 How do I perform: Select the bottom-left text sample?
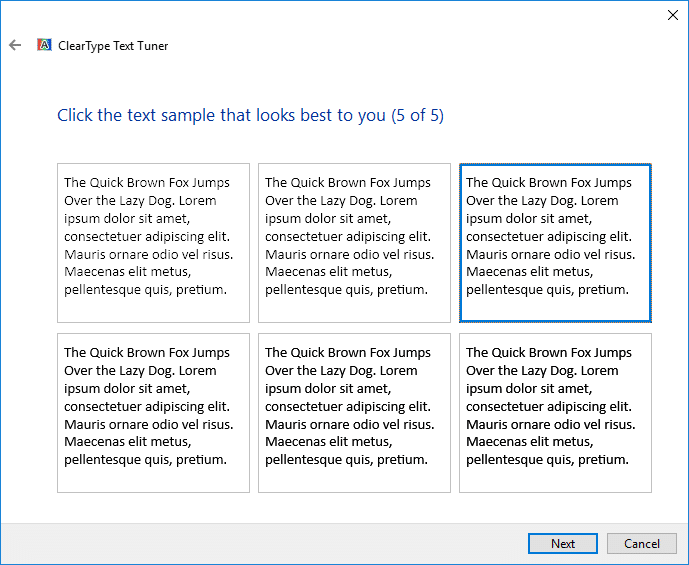tap(153, 413)
